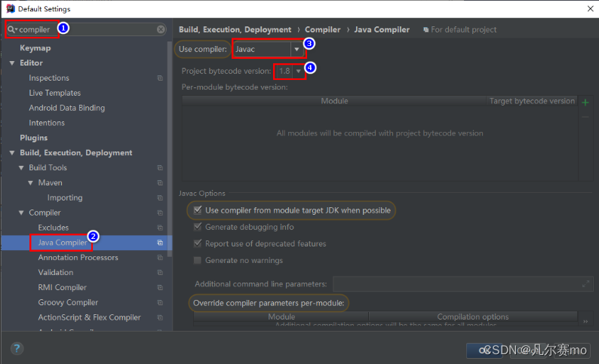Click Build, Execution, Deployment breadcrumb

tap(235, 29)
